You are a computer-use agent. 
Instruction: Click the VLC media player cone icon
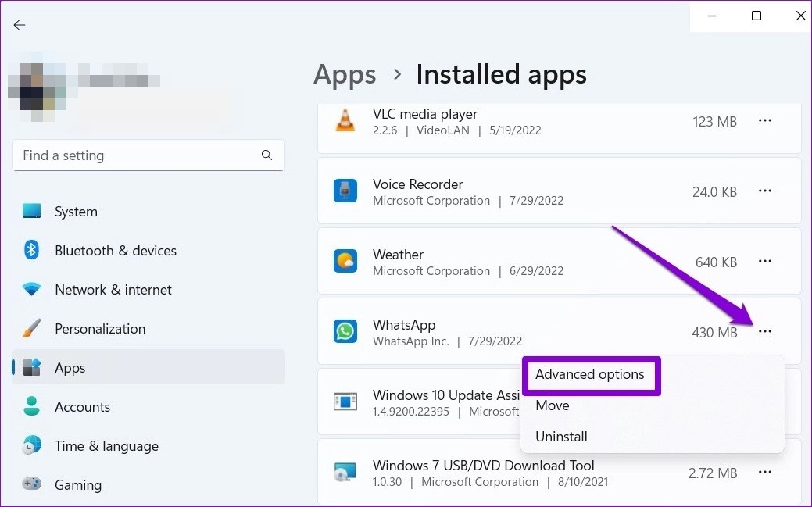pyautogui.click(x=345, y=121)
